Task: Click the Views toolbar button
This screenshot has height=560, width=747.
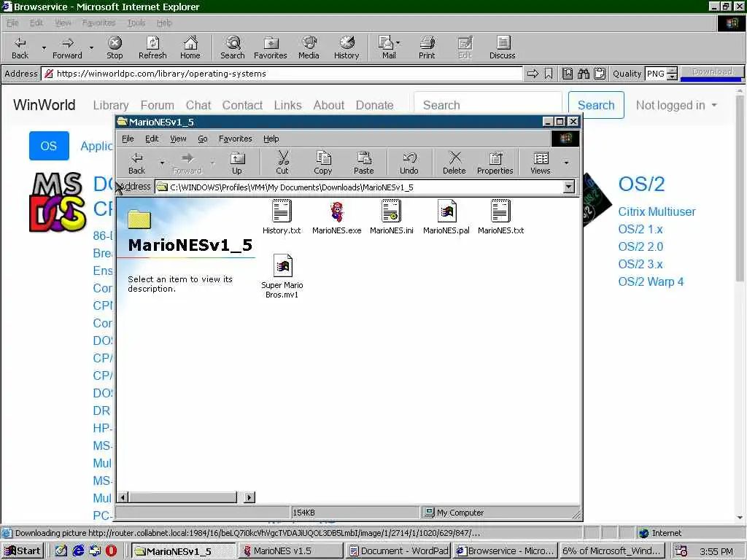Action: [x=541, y=163]
